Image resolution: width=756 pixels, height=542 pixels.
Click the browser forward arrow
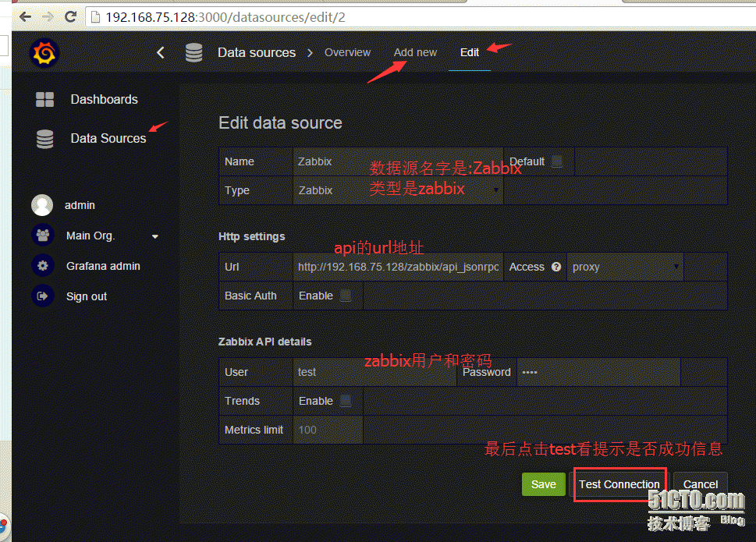pyautogui.click(x=48, y=17)
